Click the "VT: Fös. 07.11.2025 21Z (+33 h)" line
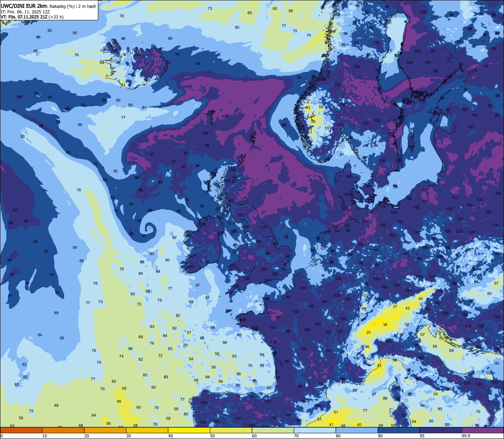504x439 pixels. (x=32, y=17)
